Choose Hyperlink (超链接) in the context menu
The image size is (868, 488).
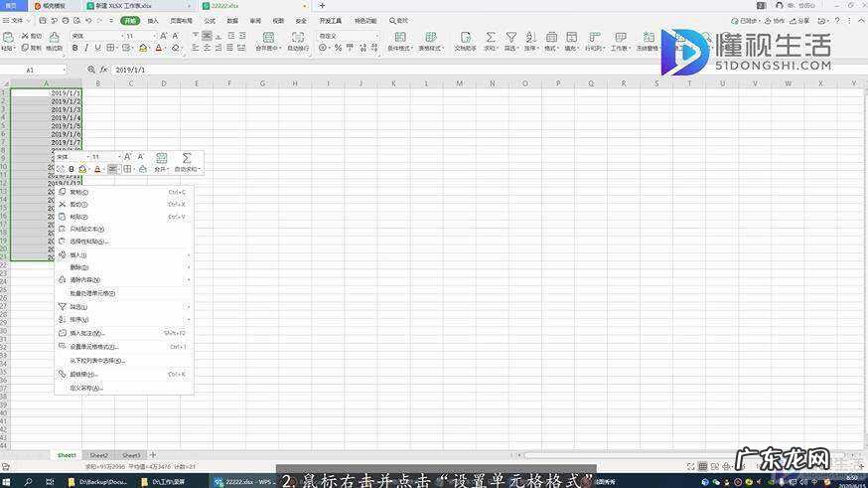point(124,375)
